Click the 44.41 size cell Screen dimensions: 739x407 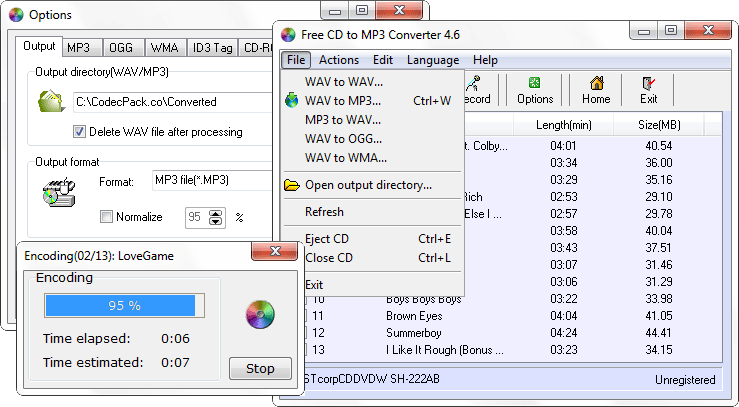tap(659, 333)
